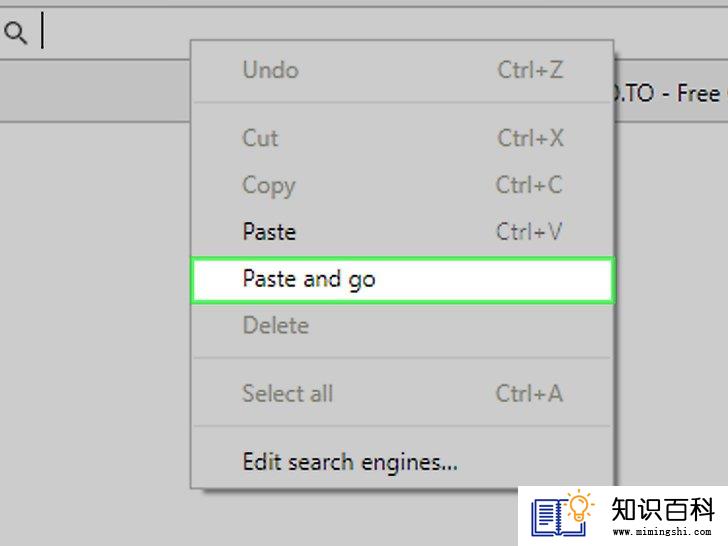Open the www.mimingshi.com link
The width and height of the screenshot is (728, 546).
tap(662, 531)
